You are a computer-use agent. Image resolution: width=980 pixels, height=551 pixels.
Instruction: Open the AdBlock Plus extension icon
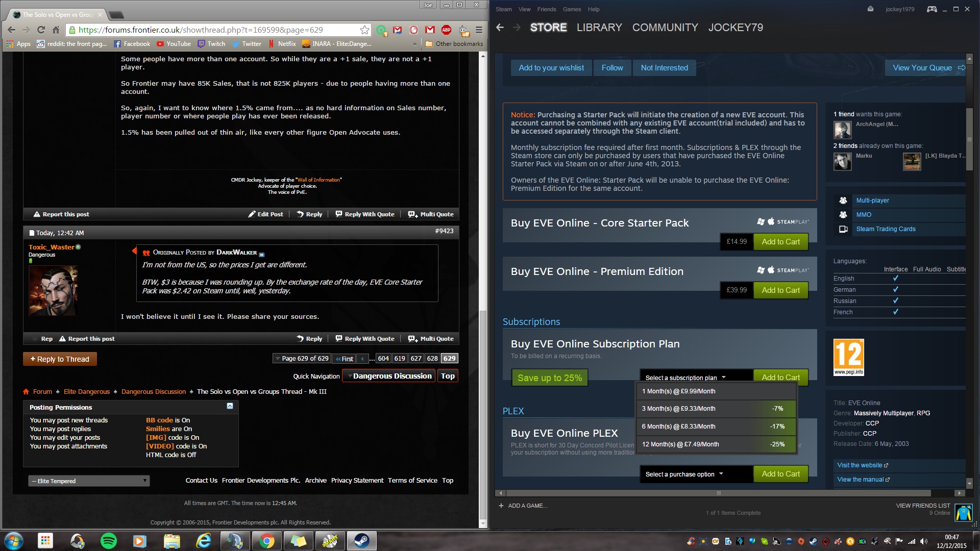point(446,30)
